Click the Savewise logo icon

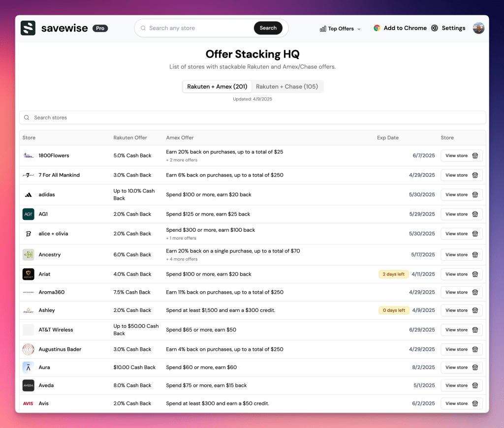(x=28, y=28)
